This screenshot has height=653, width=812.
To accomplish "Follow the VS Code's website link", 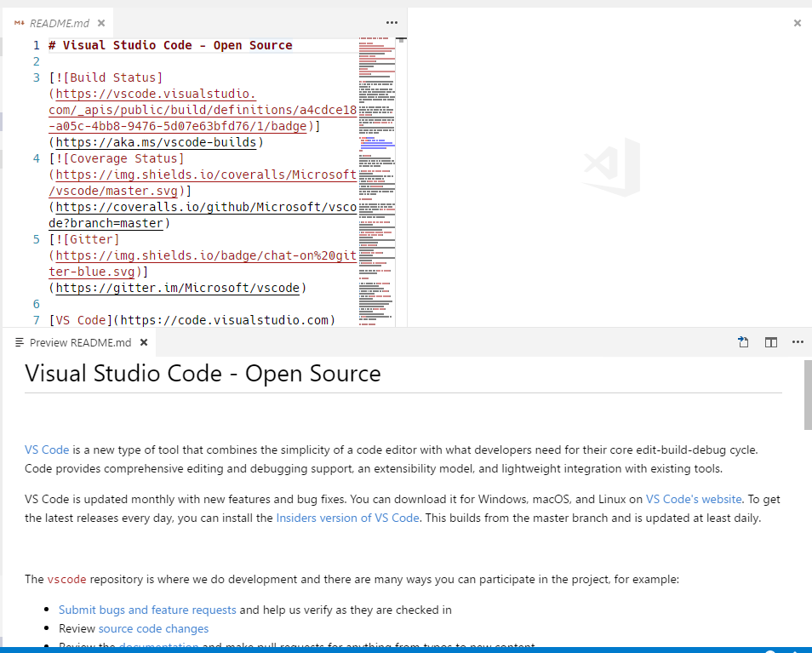I will point(694,500).
